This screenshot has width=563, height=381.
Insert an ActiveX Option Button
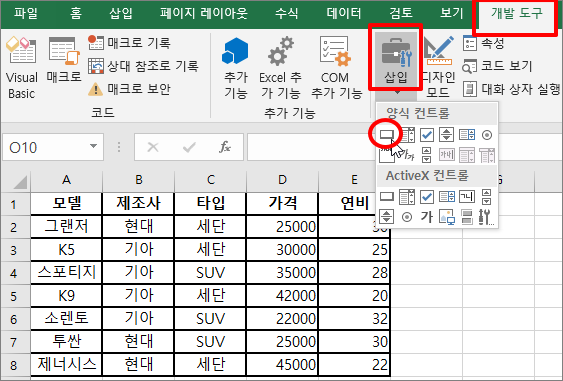407,217
